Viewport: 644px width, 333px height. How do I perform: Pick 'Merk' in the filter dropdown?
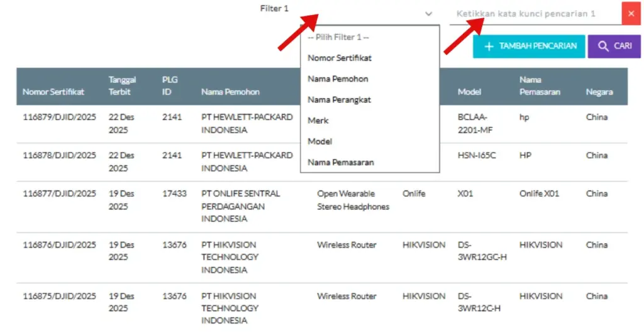pos(318,120)
